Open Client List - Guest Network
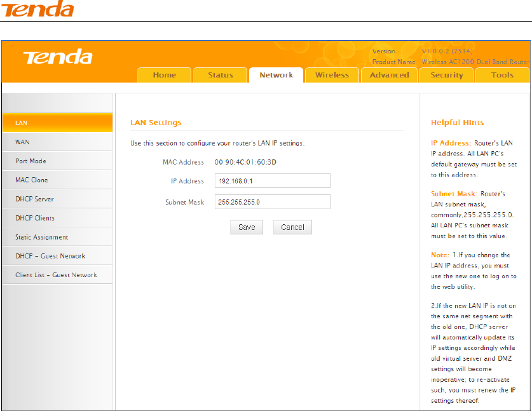This screenshot has height=411, width=532. [57, 274]
